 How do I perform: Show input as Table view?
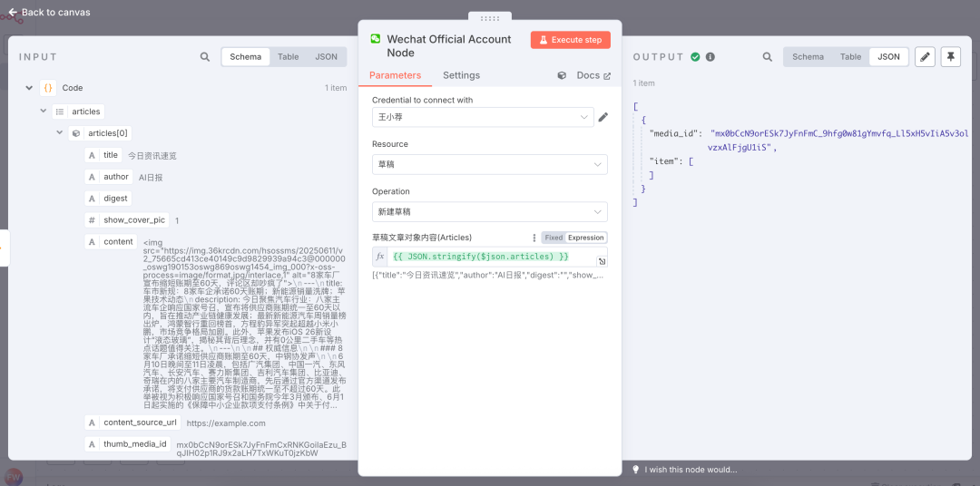288,57
